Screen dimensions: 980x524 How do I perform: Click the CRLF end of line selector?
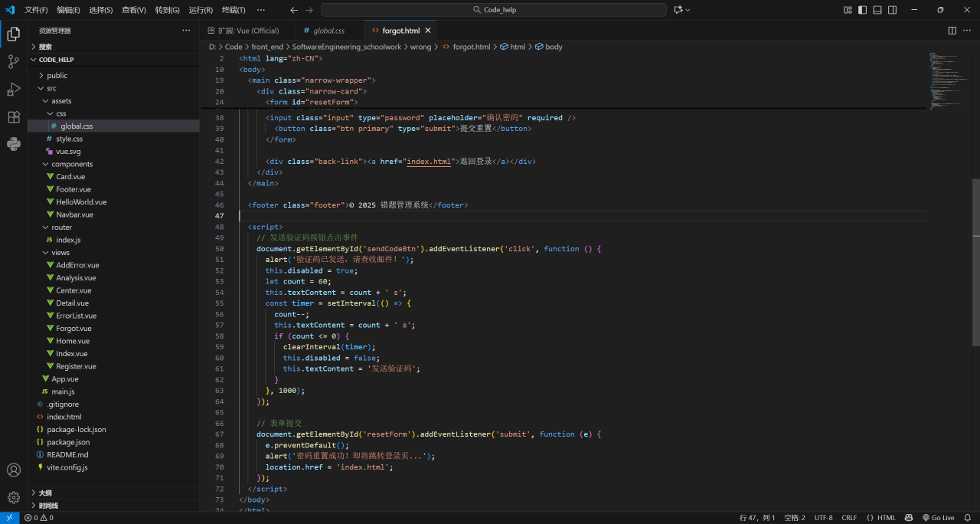(849, 518)
